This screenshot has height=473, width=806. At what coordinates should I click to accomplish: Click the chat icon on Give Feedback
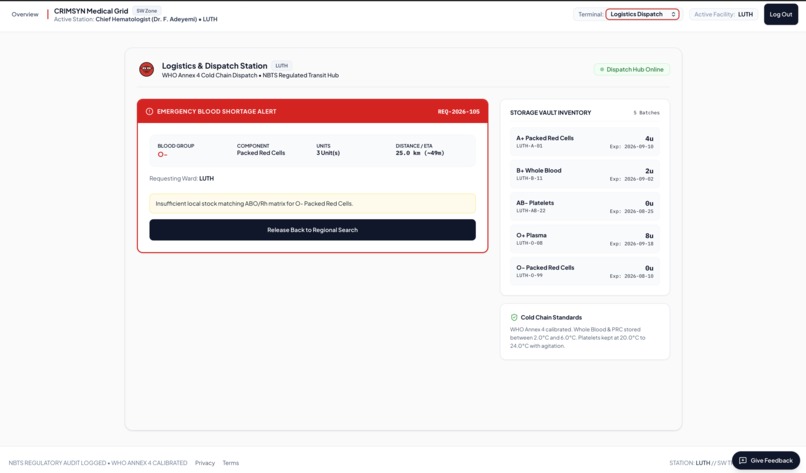742,460
